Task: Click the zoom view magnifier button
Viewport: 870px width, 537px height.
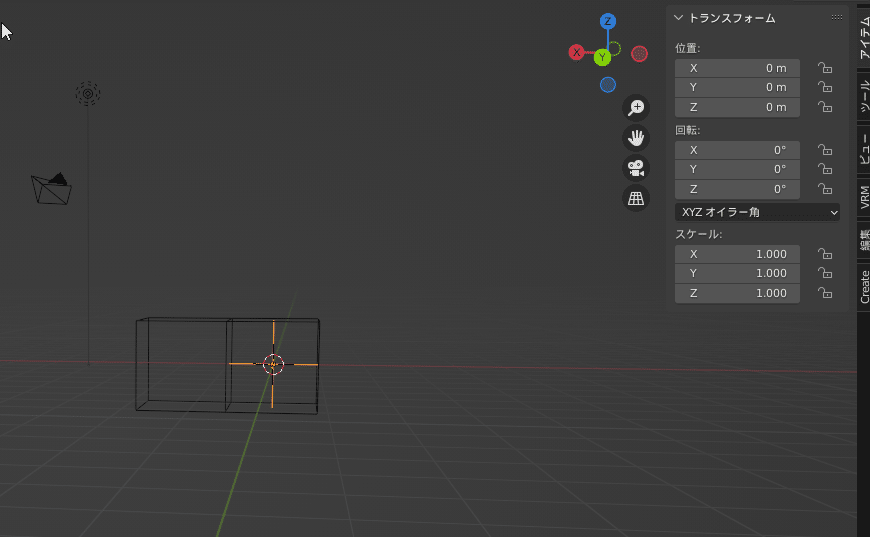Action: [636, 108]
